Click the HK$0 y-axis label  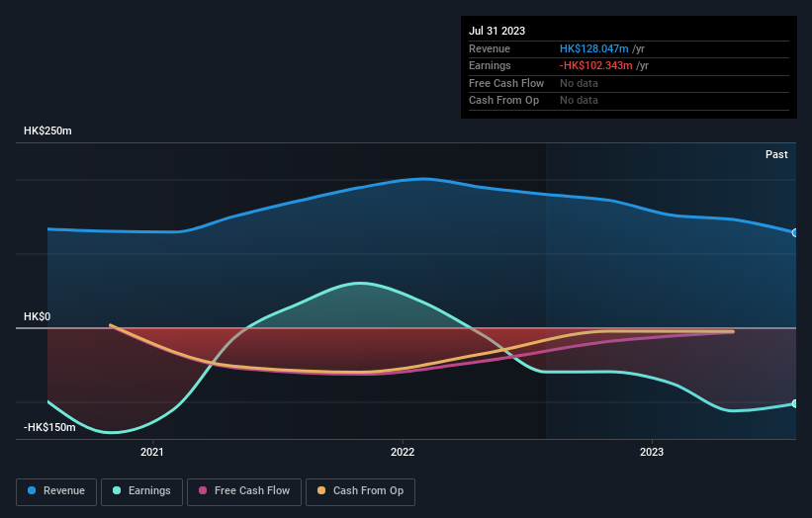pyautogui.click(x=37, y=316)
